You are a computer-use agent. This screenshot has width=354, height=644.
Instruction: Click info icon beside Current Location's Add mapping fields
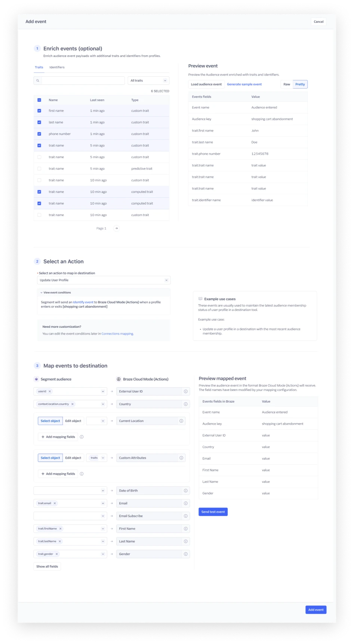(x=81, y=437)
